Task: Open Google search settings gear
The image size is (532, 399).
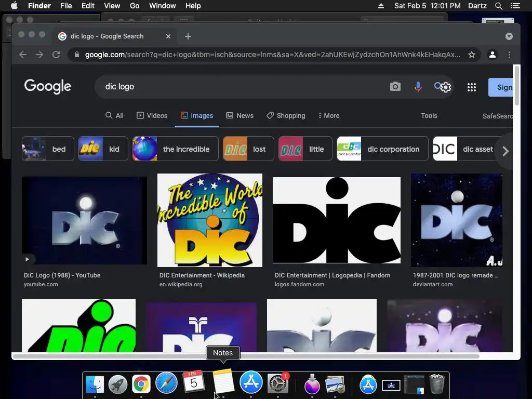Action: click(446, 87)
